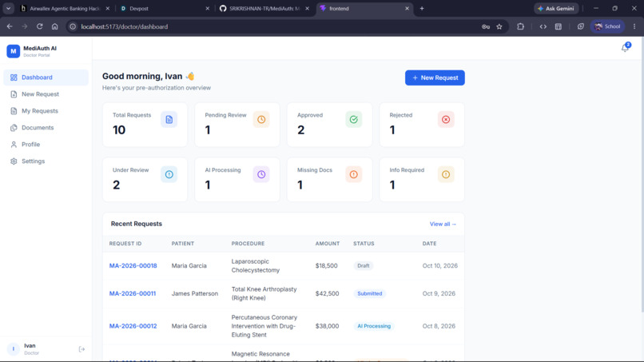View site information icon in address bar
The image size is (644, 362).
[x=73, y=26]
